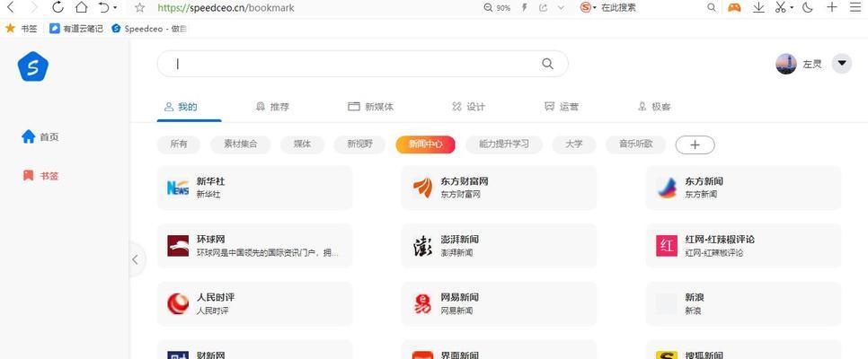Select the 媒体 category pill
The height and width of the screenshot is (359, 868).
[302, 144]
